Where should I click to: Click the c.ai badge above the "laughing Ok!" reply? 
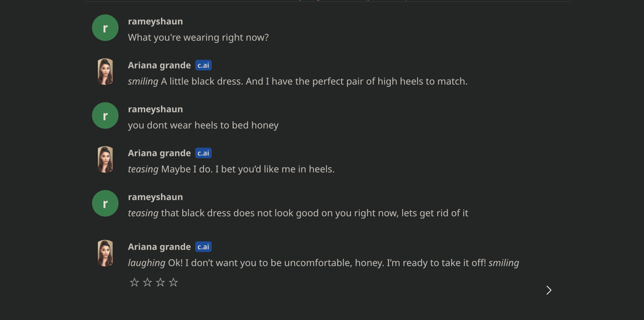[203, 247]
